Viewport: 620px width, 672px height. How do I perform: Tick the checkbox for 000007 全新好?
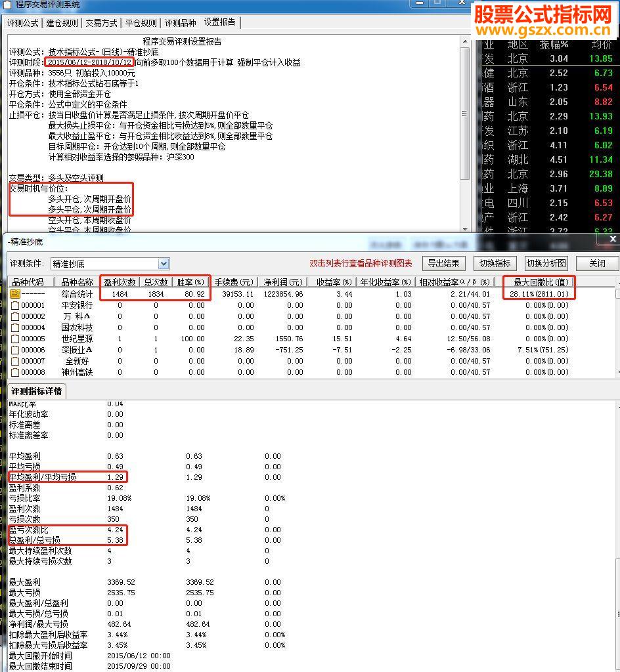[x=15, y=361]
